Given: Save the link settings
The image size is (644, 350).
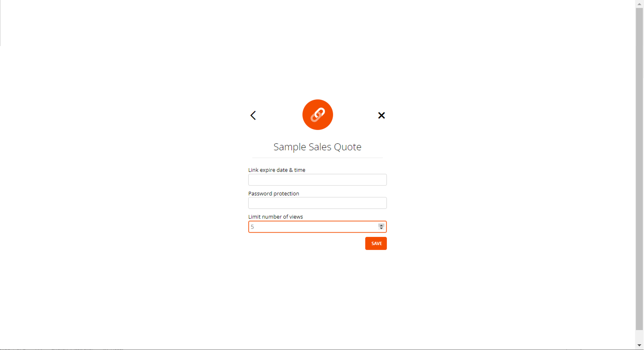Looking at the screenshot, I should coord(376,243).
